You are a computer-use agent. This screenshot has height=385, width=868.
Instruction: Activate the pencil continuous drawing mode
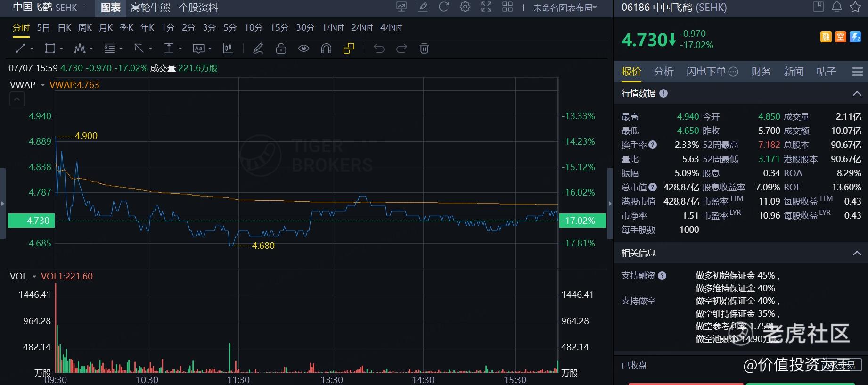(x=258, y=49)
